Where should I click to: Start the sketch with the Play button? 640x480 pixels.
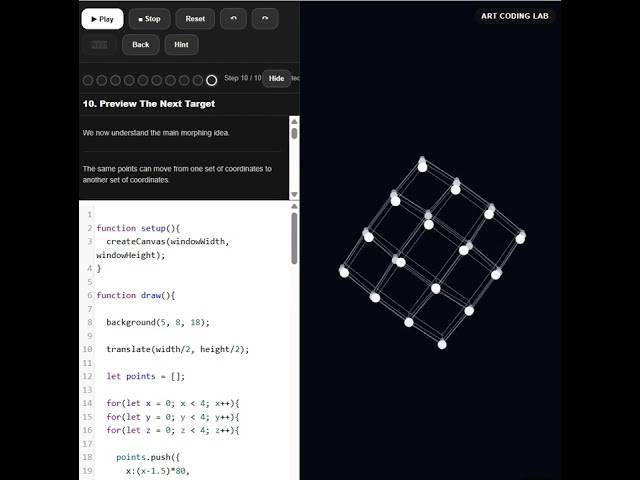pos(102,19)
